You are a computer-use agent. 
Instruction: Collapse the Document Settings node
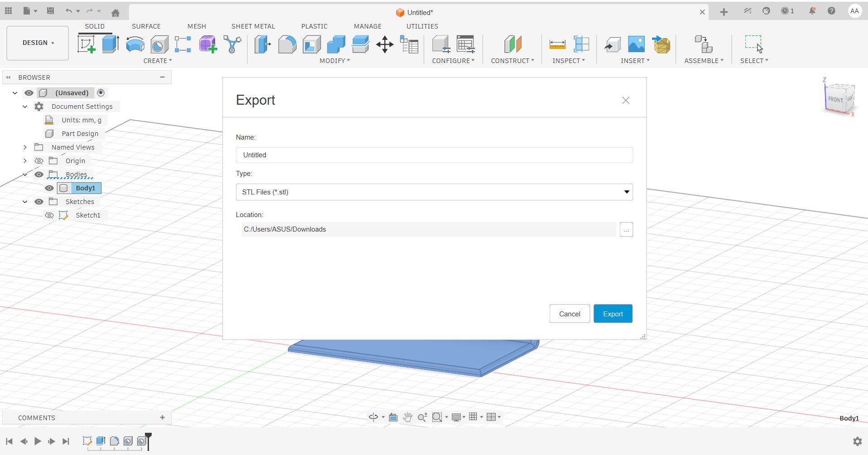(x=25, y=106)
